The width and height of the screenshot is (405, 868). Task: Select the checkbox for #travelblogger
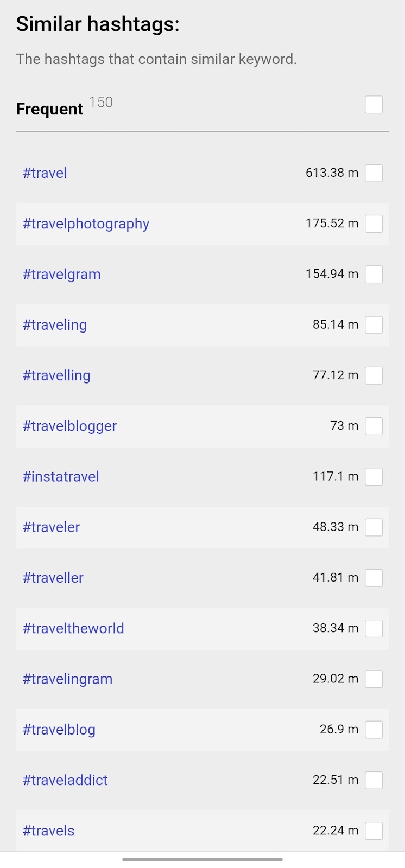click(374, 426)
